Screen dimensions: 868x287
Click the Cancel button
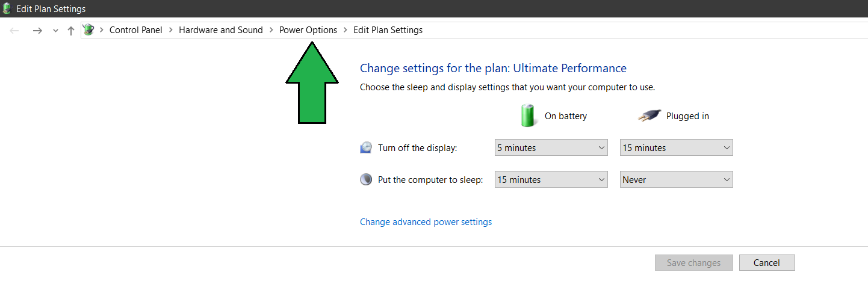[767, 263]
